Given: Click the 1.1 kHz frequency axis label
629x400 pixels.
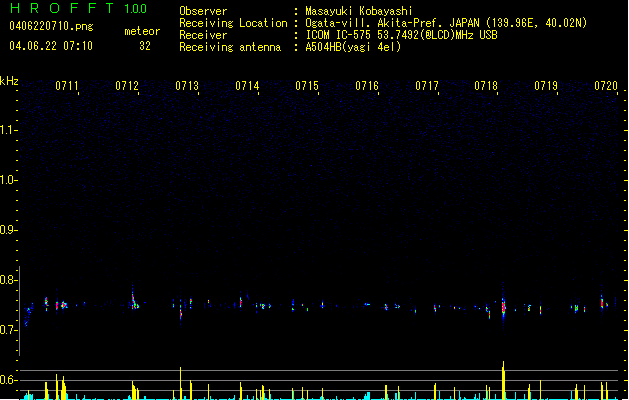Looking at the screenshot, I should pos(8,130).
